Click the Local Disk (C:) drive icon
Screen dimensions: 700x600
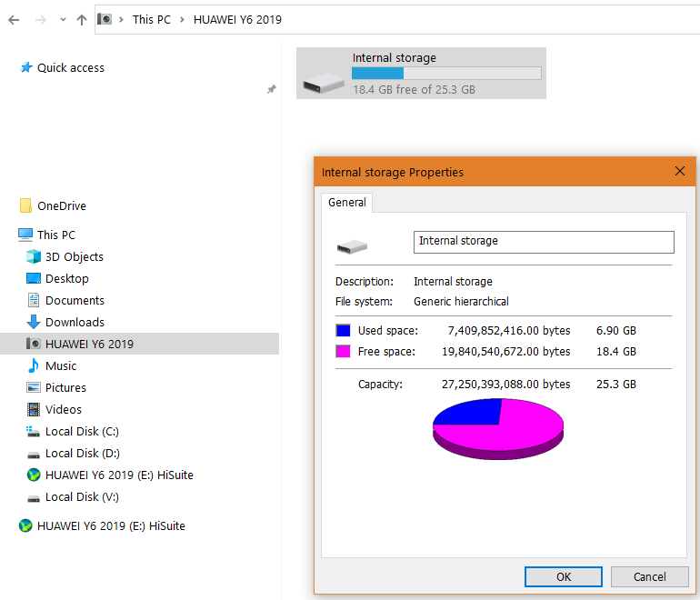click(33, 431)
